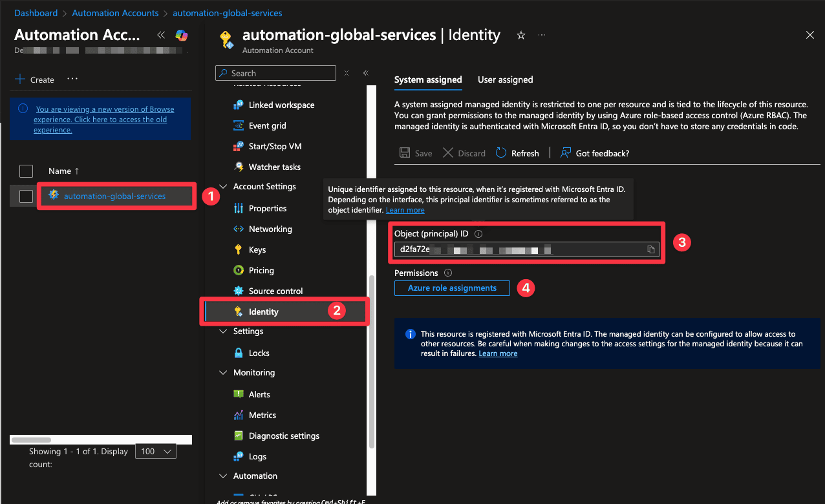Screen dimensions: 825x504
Task: Sort the list by the Name column
Action: pyautogui.click(x=64, y=171)
